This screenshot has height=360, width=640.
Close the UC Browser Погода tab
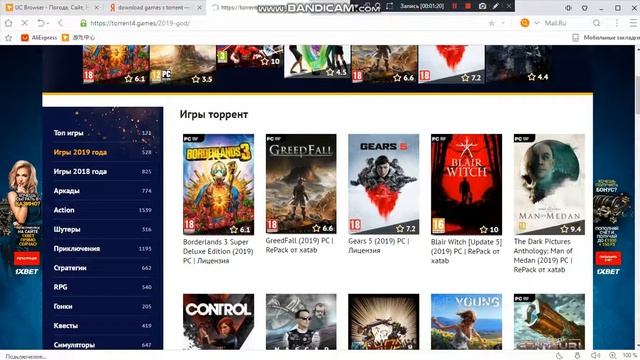click(x=96, y=7)
